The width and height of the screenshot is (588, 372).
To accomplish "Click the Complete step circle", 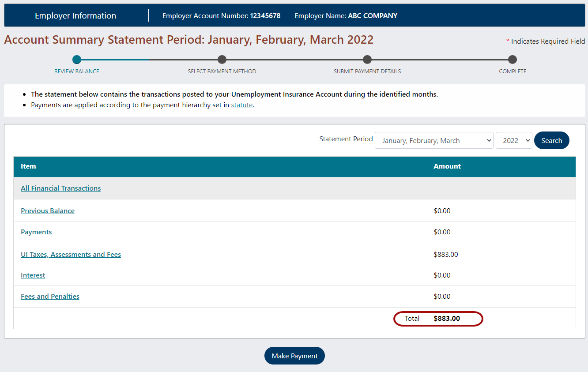I will [x=512, y=59].
